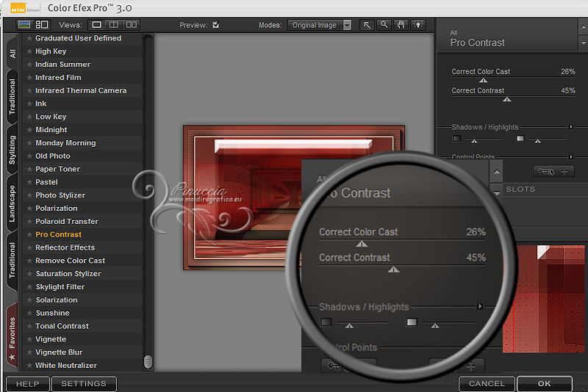Adjust the Correct Color Cast slider handle
Screen dimensions: 588x392
tap(484, 81)
